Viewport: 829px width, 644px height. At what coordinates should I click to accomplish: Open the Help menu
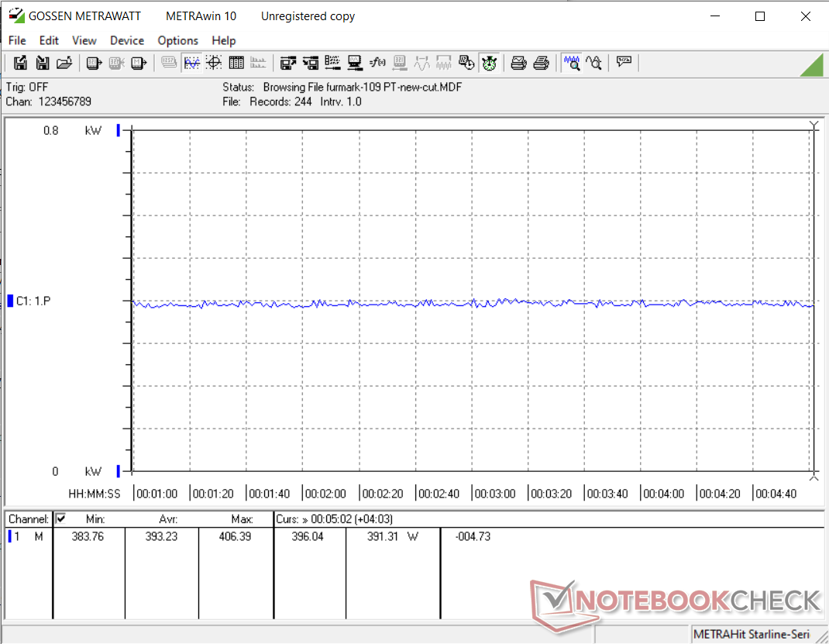tap(224, 41)
